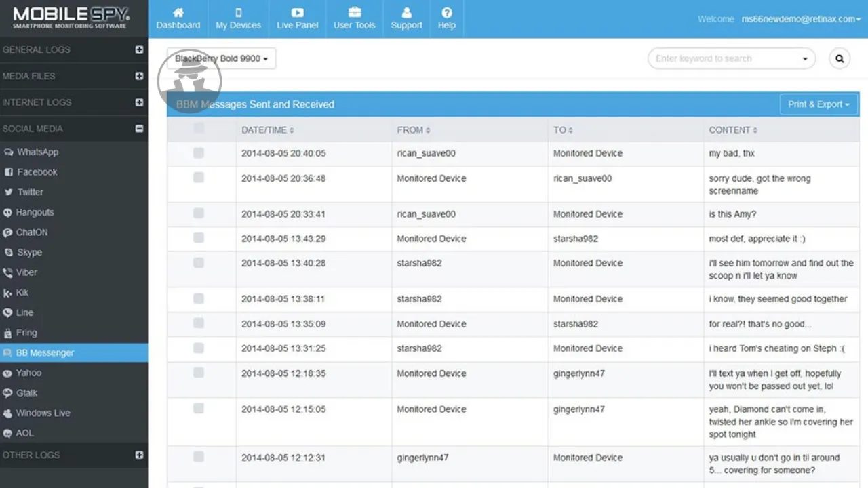868x488 pixels.
Task: Toggle select-all checkbox in table header
Action: pos(199,128)
